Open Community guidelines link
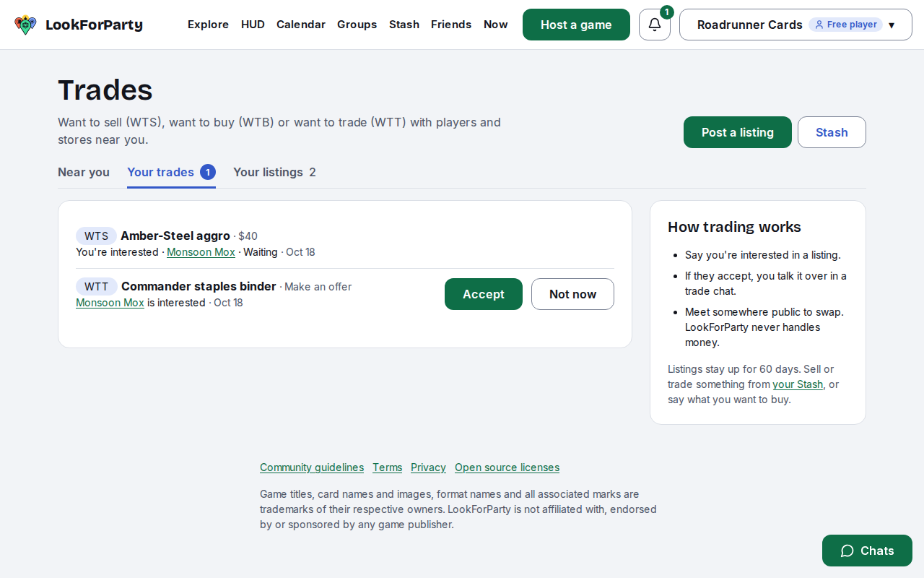Viewport: 924px width, 578px height. click(x=312, y=467)
